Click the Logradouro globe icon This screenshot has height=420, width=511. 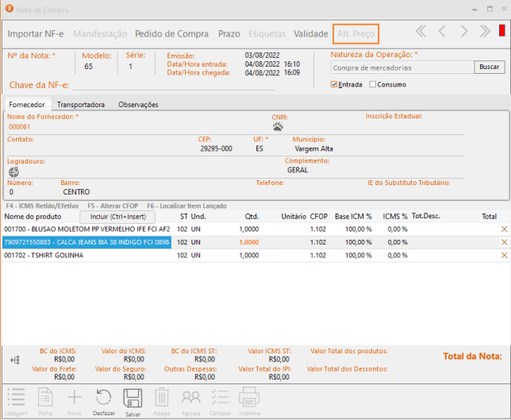point(13,171)
